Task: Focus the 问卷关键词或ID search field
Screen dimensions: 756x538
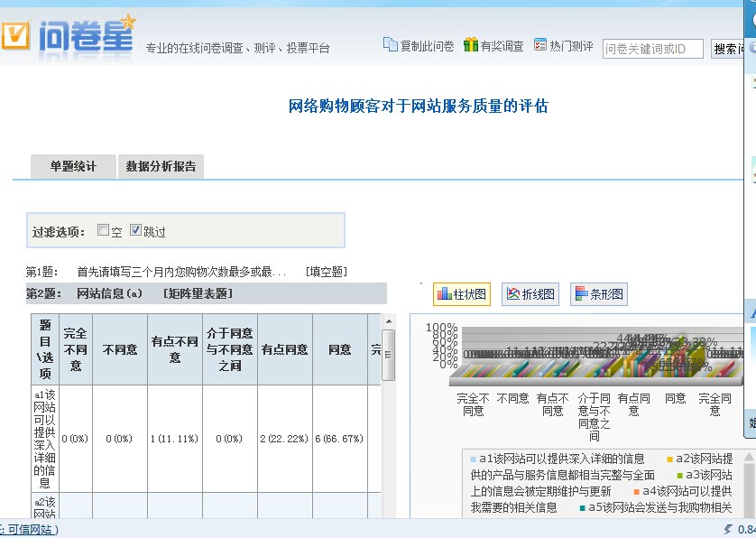Action: point(653,49)
